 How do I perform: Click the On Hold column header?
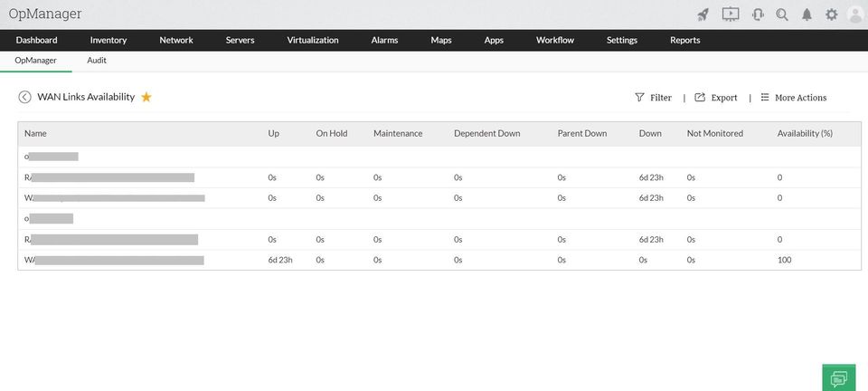click(x=332, y=133)
